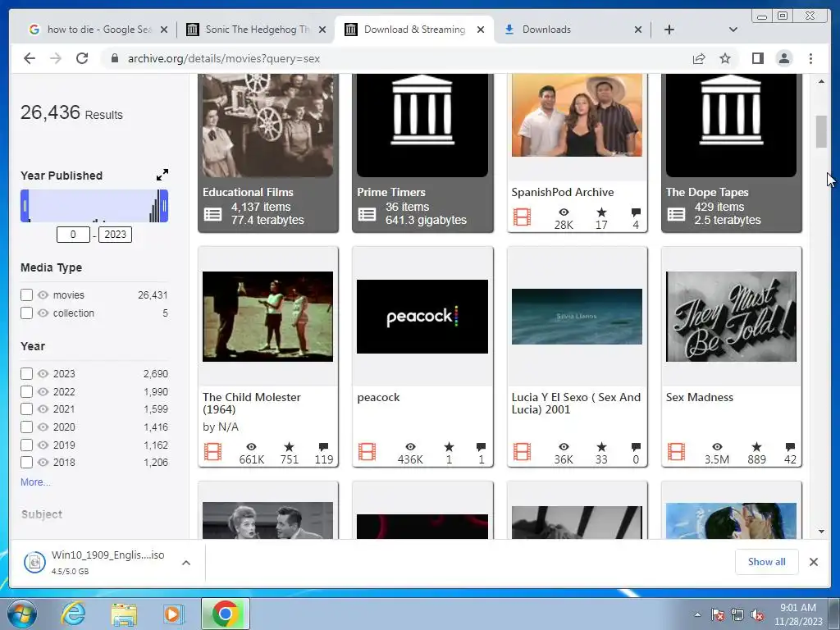Expand the Year Published histogram icon
This screenshot has width=840, height=630.
pos(162,175)
